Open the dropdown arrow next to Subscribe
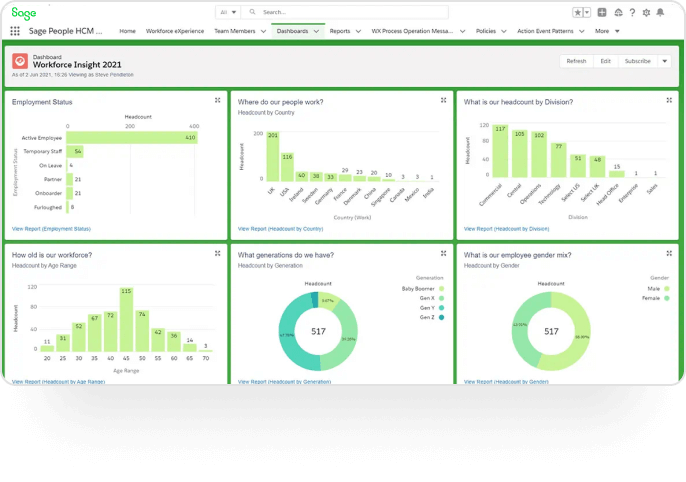 point(664,61)
